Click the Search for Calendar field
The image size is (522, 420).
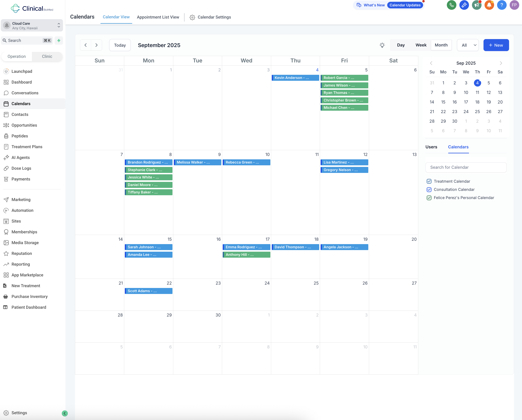point(466,167)
